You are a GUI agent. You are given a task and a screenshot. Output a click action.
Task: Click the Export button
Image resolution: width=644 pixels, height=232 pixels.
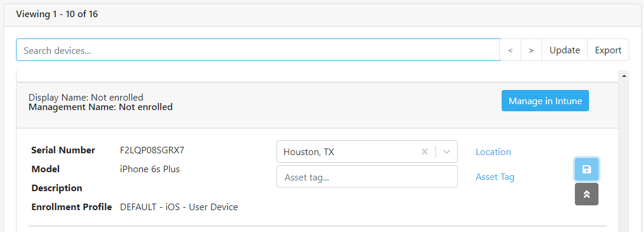(609, 50)
